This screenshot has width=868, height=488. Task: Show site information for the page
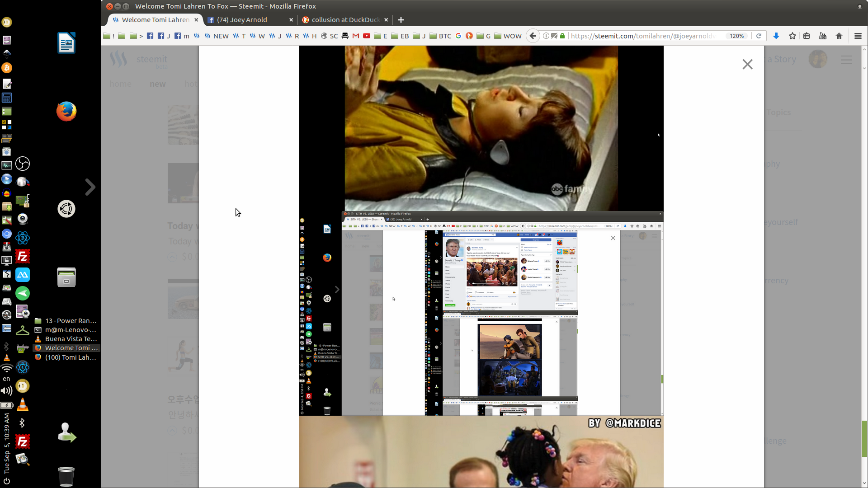pyautogui.click(x=546, y=36)
